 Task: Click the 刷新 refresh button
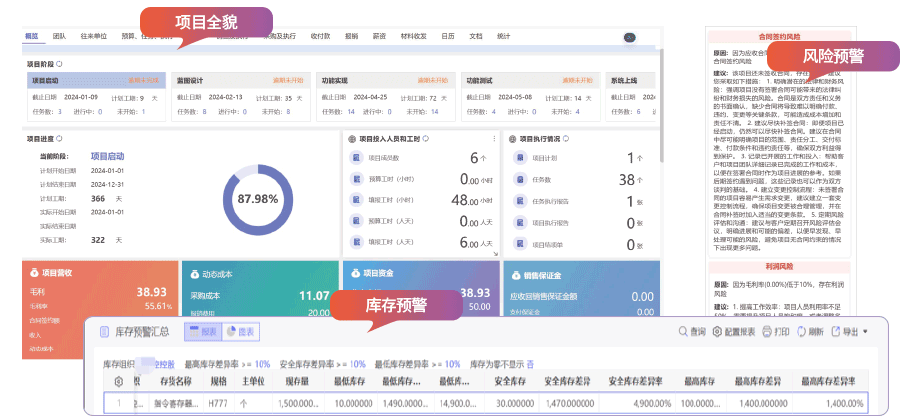click(801, 332)
